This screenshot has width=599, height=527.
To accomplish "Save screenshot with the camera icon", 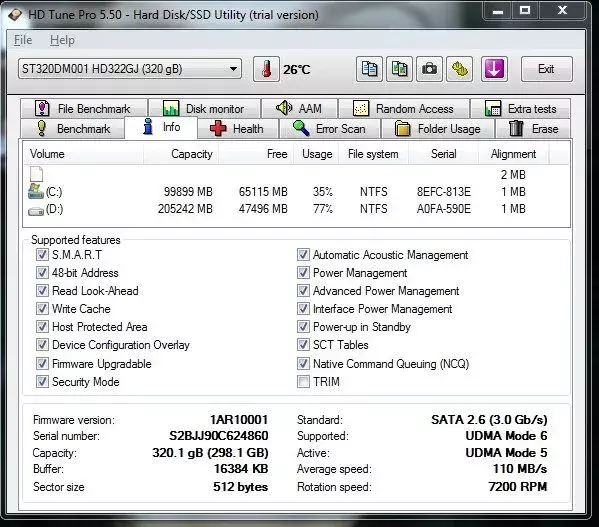I will (x=429, y=69).
